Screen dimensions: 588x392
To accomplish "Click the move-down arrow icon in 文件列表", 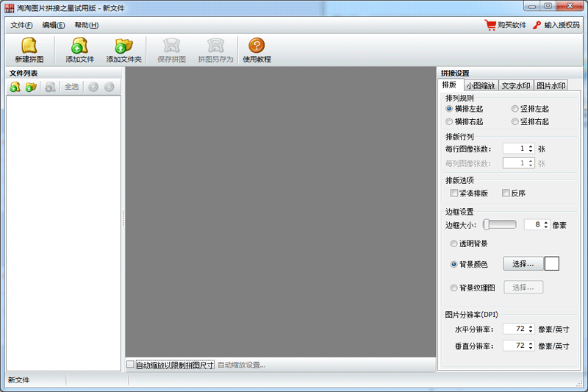I will [109, 87].
